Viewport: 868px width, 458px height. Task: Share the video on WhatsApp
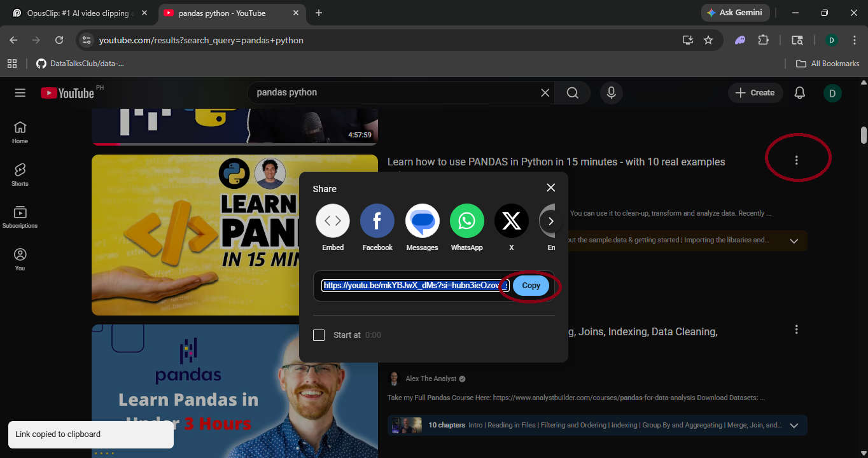(x=467, y=227)
